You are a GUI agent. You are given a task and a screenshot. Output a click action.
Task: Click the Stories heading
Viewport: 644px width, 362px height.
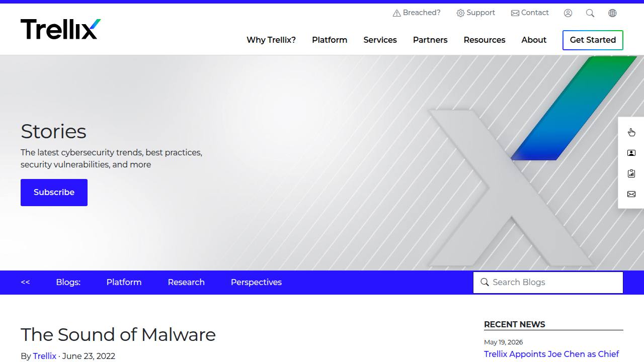[53, 131]
